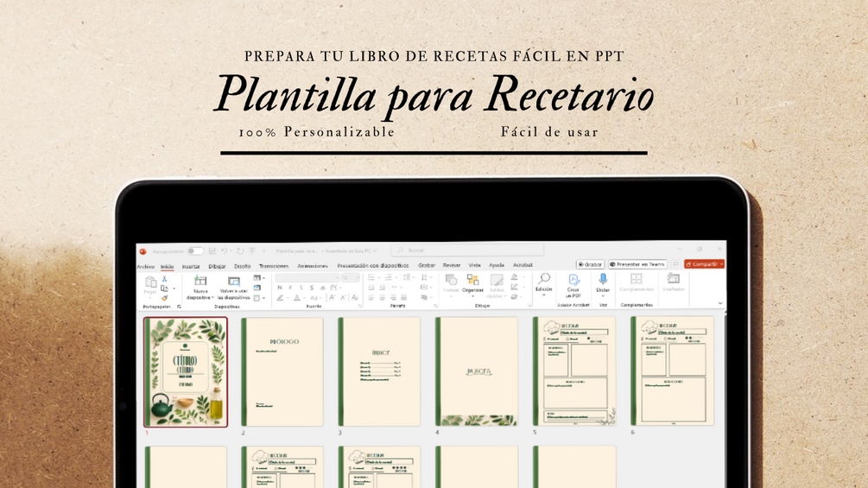Switch to the Revisar tab
The height and width of the screenshot is (488, 868).
coord(452,265)
